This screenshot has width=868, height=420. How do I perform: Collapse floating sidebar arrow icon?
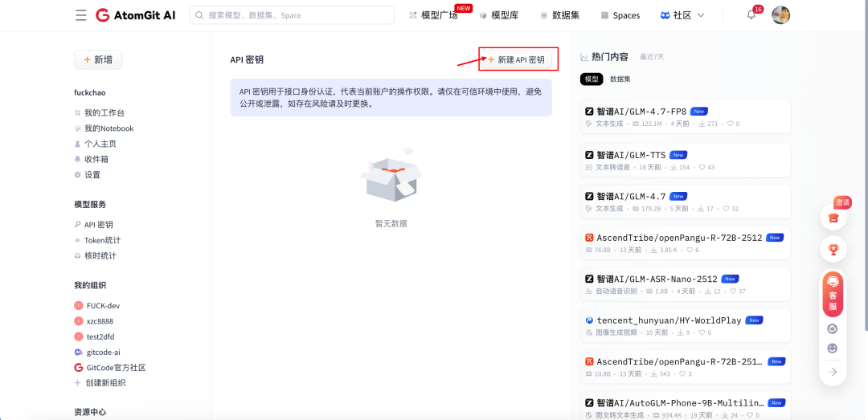(833, 372)
